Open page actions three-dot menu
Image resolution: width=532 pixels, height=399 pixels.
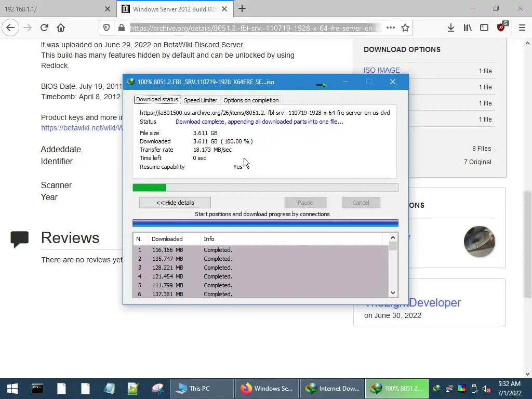pyautogui.click(x=391, y=28)
